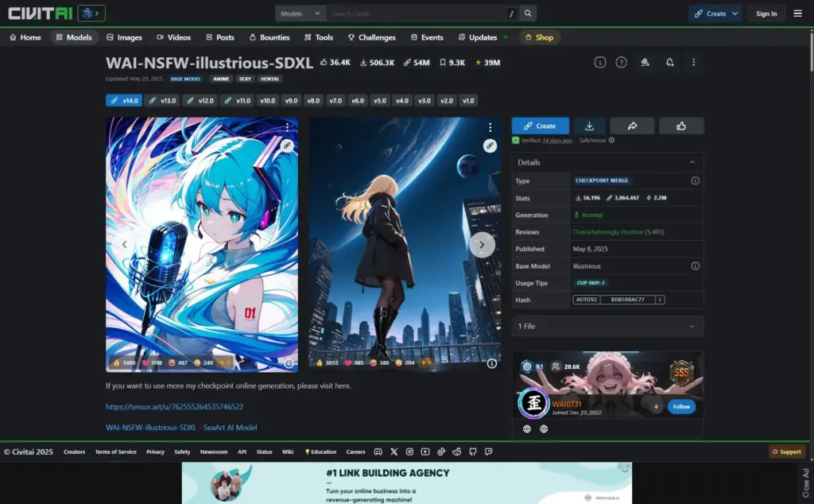Open the Shop tab
Screen dimensions: 814x504
540,37
